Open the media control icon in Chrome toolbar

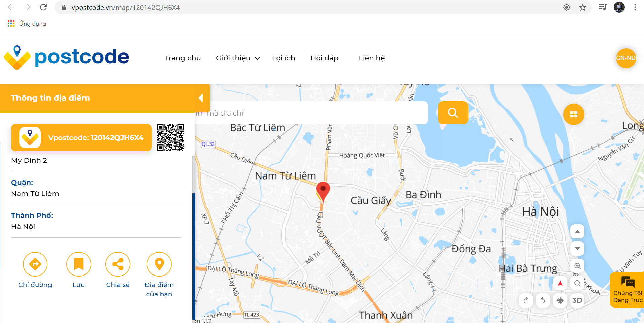(x=603, y=7)
